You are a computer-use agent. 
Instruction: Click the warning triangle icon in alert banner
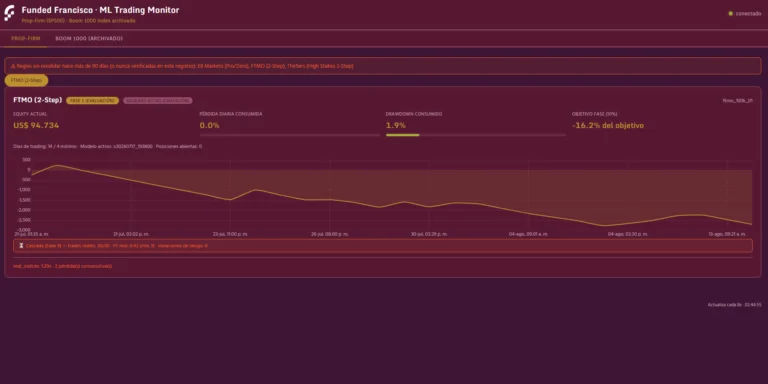coord(13,66)
